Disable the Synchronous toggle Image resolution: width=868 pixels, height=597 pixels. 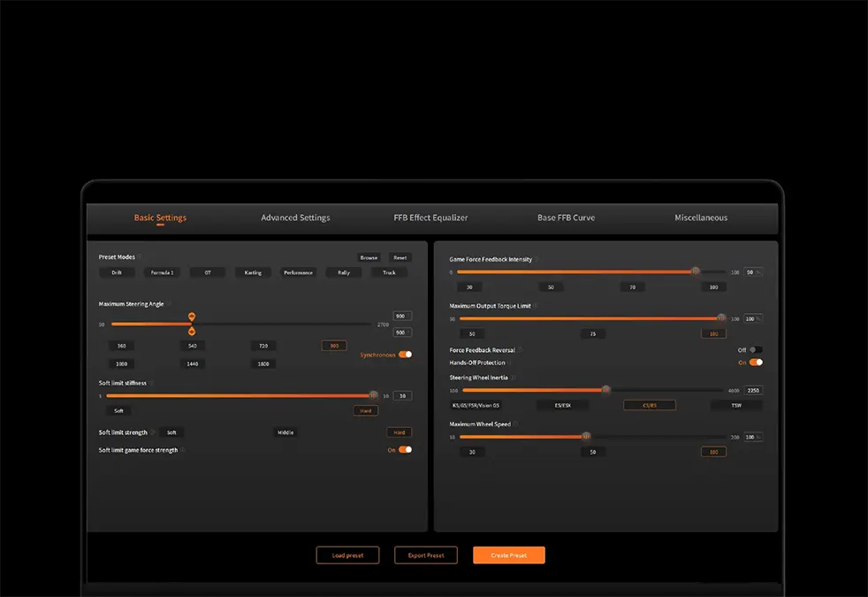405,355
